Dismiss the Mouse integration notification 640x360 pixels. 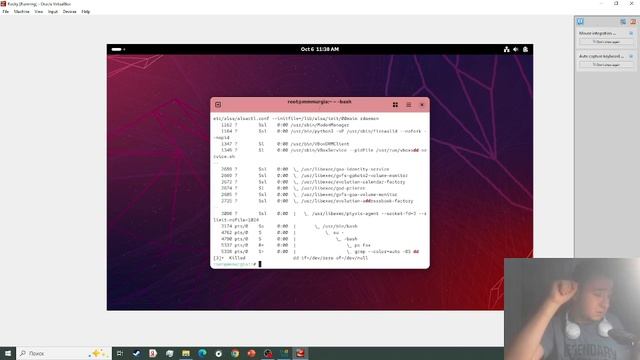631,33
